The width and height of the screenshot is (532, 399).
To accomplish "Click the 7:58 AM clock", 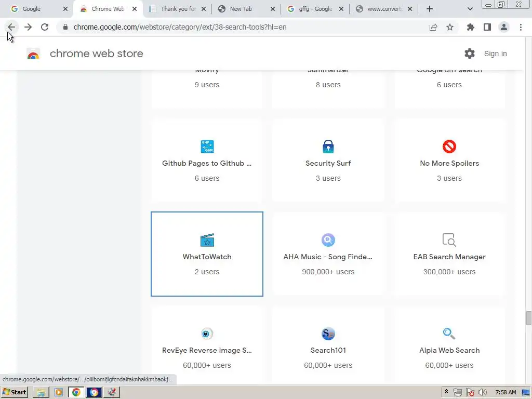I will [x=506, y=393].
